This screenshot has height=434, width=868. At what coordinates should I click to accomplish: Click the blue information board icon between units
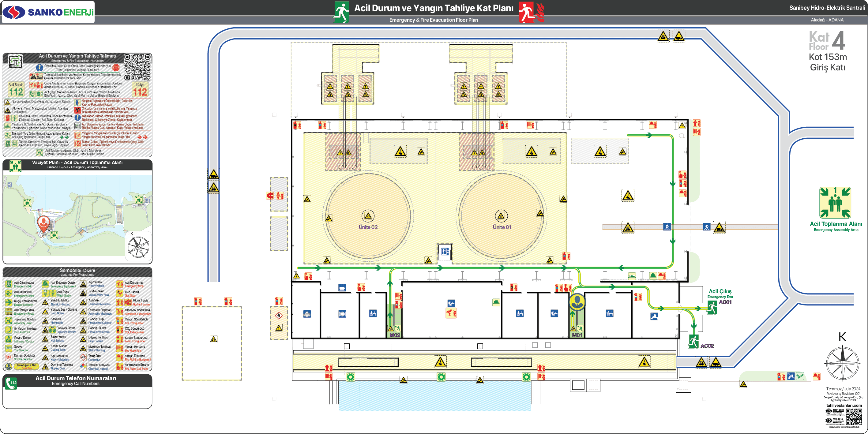pos(445,251)
